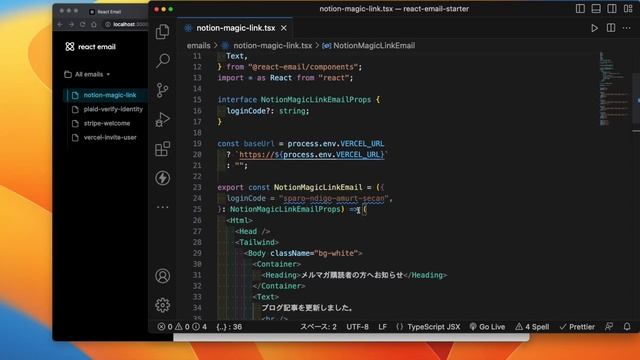
Task: Click the lightning bolt activity bar icon
Action: (x=162, y=178)
